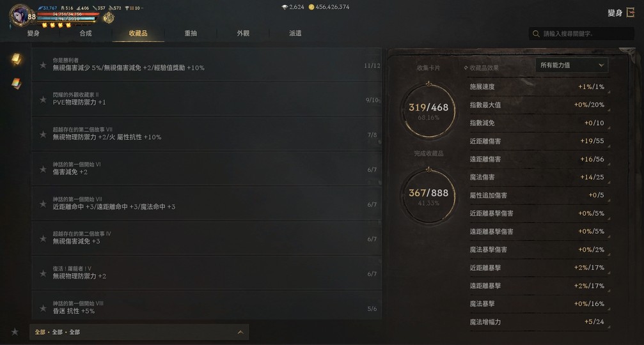Select the 復活！屠龍者！V collection entry

tap(207, 273)
